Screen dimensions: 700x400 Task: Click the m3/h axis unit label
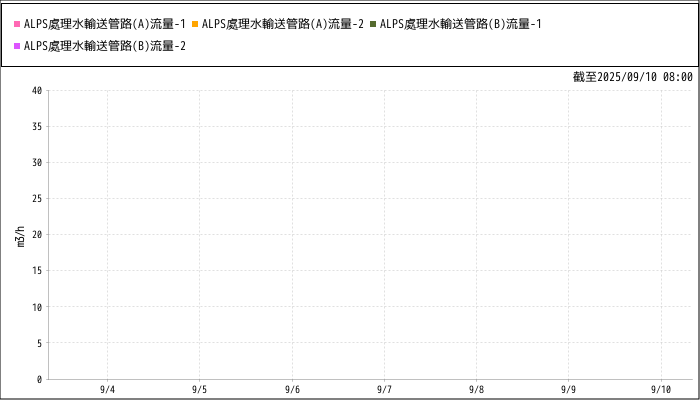(x=21, y=237)
